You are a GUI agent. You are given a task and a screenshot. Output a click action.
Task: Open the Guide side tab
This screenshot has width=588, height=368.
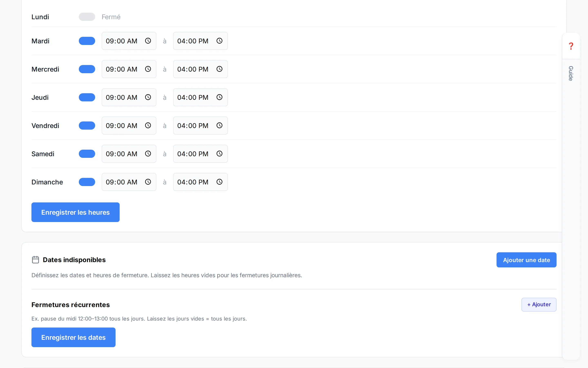tap(571, 73)
